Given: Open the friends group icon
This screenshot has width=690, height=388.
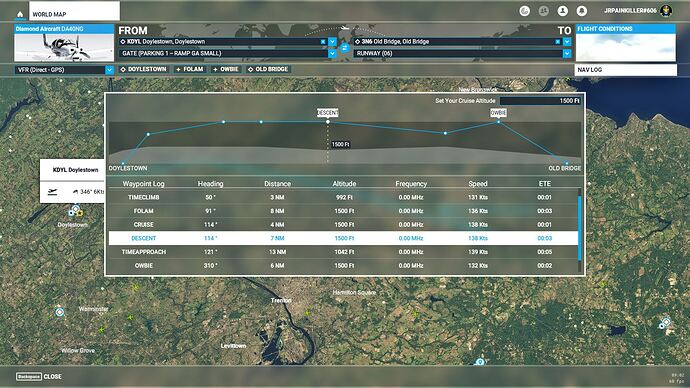Looking at the screenshot, I should pyautogui.click(x=543, y=11).
